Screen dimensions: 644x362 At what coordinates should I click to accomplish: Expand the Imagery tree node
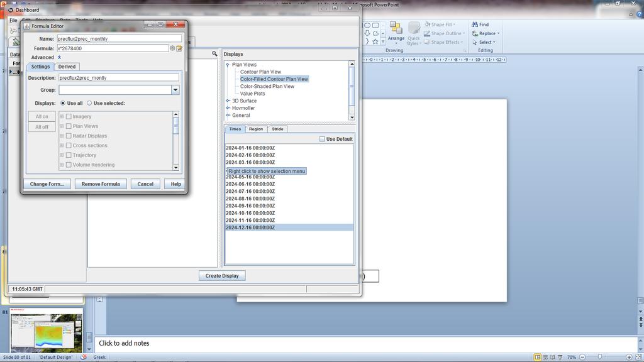[62, 116]
